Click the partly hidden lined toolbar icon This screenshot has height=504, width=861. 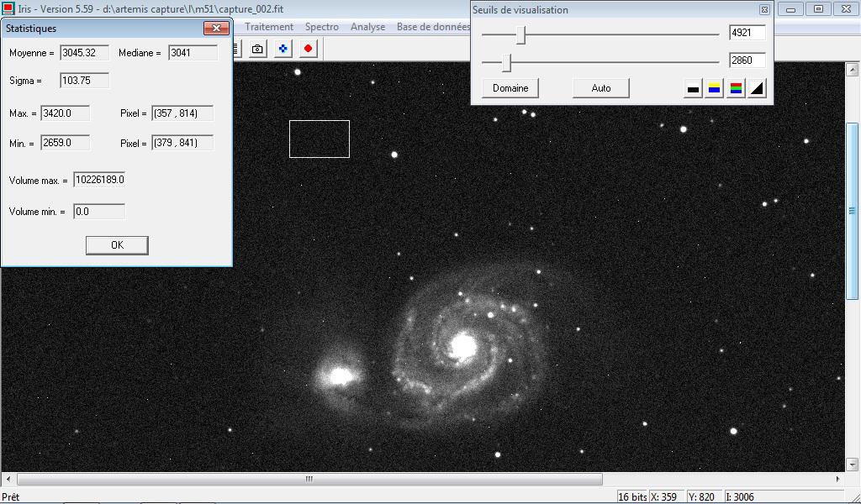pos(236,49)
